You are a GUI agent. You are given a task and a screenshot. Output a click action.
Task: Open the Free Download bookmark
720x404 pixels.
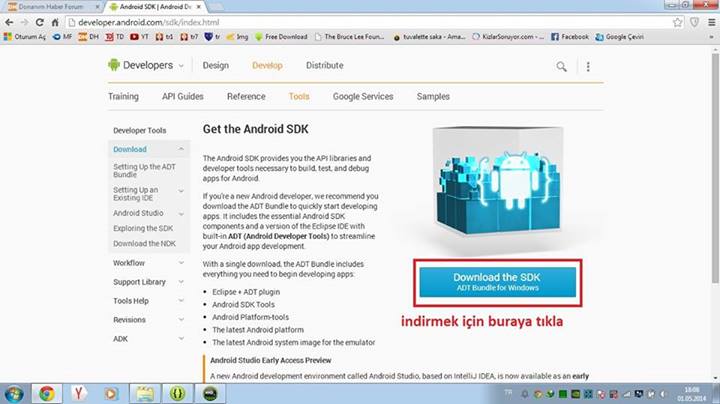281,37
